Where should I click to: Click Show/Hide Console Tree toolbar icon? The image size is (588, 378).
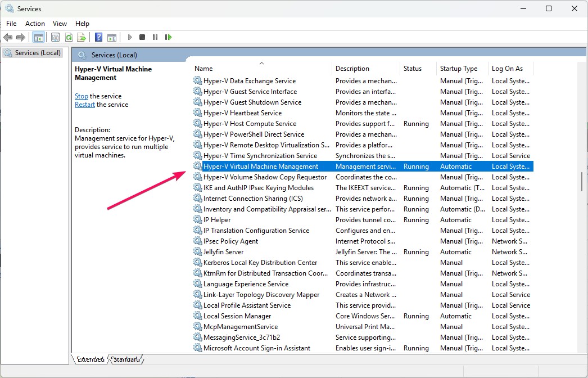(39, 37)
